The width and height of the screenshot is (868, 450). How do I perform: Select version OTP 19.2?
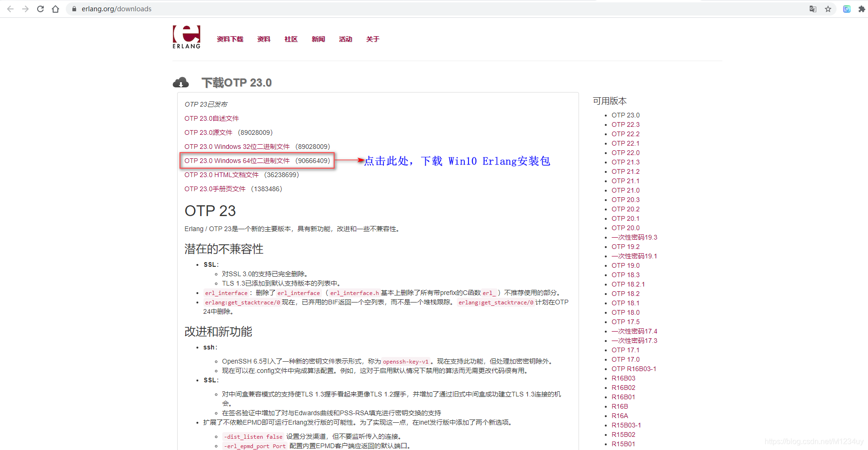tap(626, 247)
